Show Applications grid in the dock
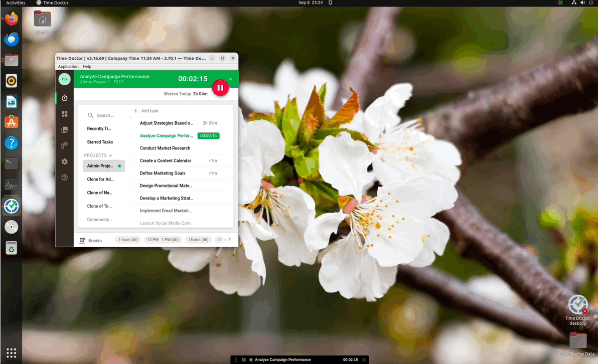This screenshot has height=364, width=598. [x=12, y=353]
